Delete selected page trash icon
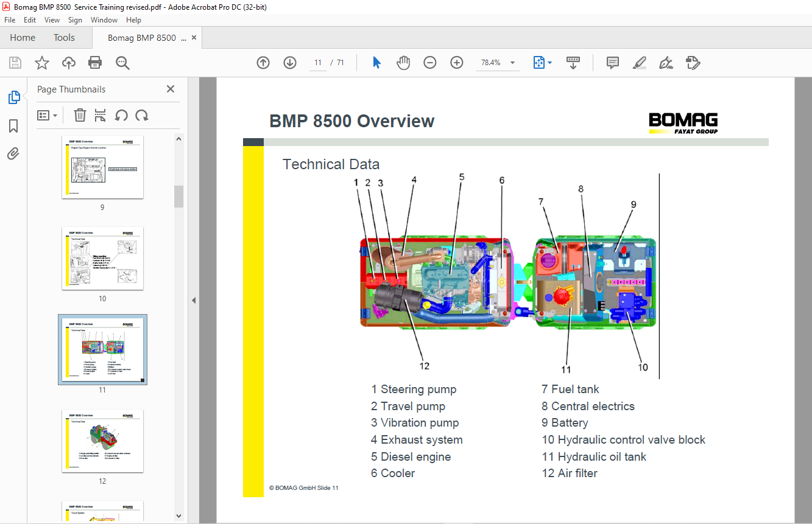This screenshot has width=812, height=524. click(80, 115)
